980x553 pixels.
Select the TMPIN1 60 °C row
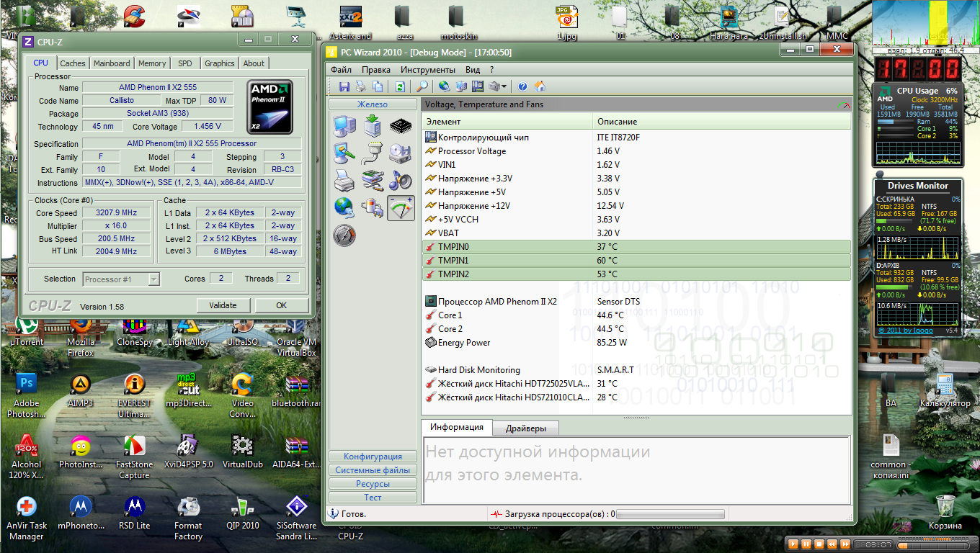tap(636, 260)
